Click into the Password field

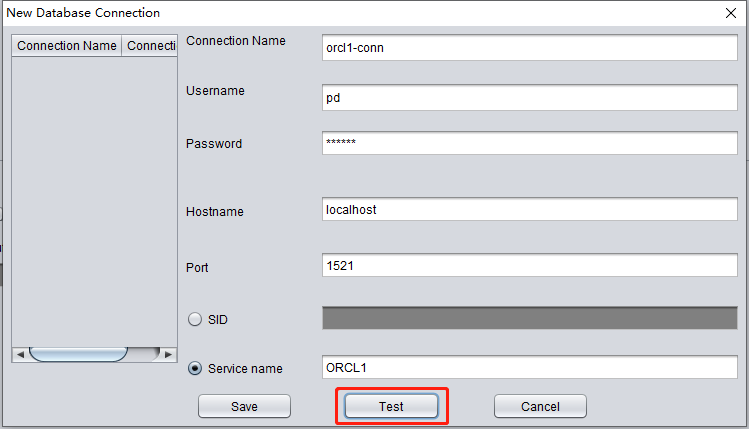click(x=530, y=143)
